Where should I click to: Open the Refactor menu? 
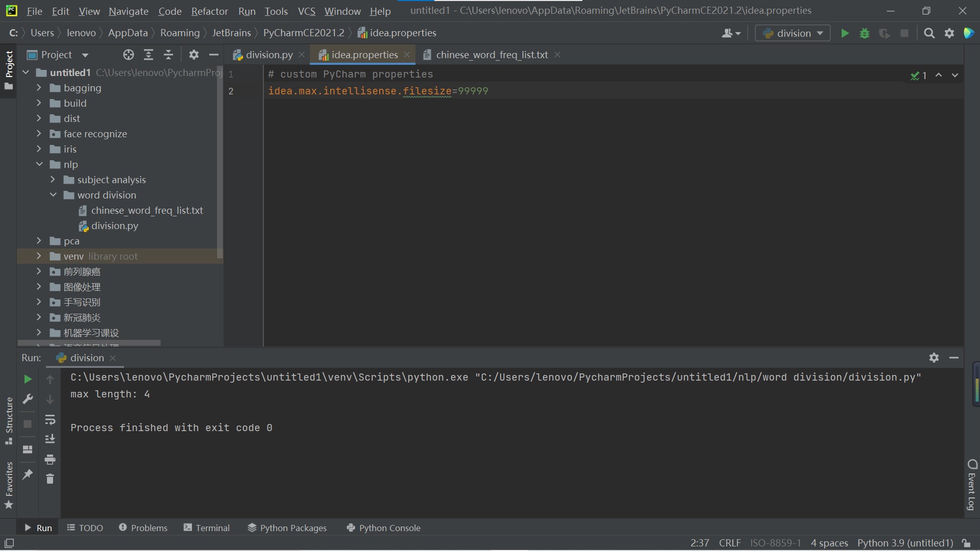click(x=209, y=11)
